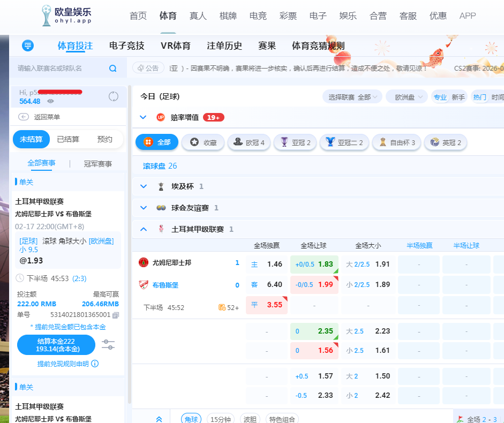Click the 52+ more markets icon
The height and width of the screenshot is (423, 504).
point(222,307)
